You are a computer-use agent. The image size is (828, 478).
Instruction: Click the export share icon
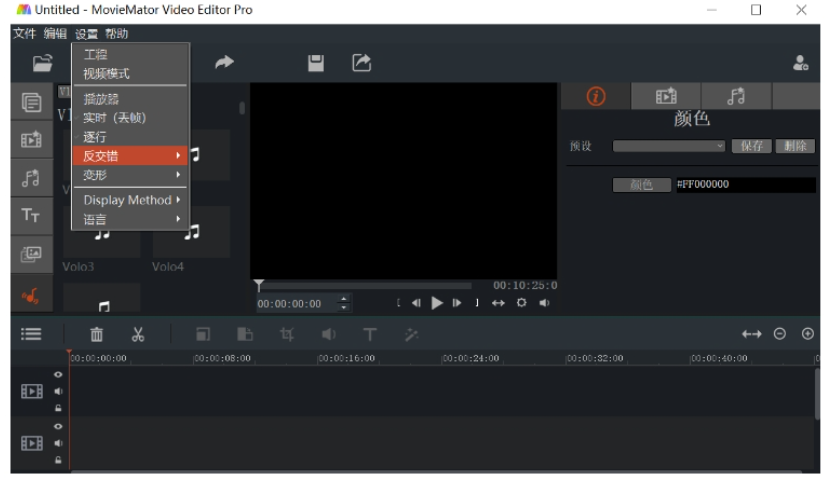pos(362,62)
